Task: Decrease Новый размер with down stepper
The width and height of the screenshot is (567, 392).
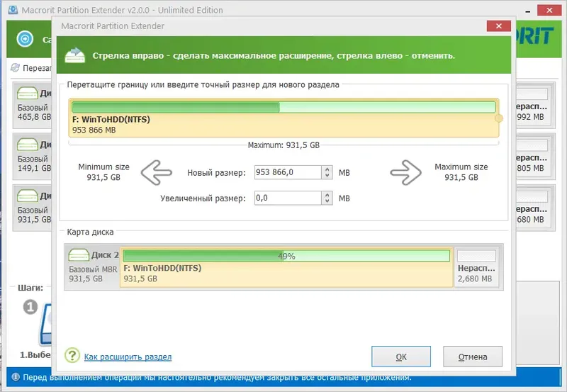Action: click(327, 176)
